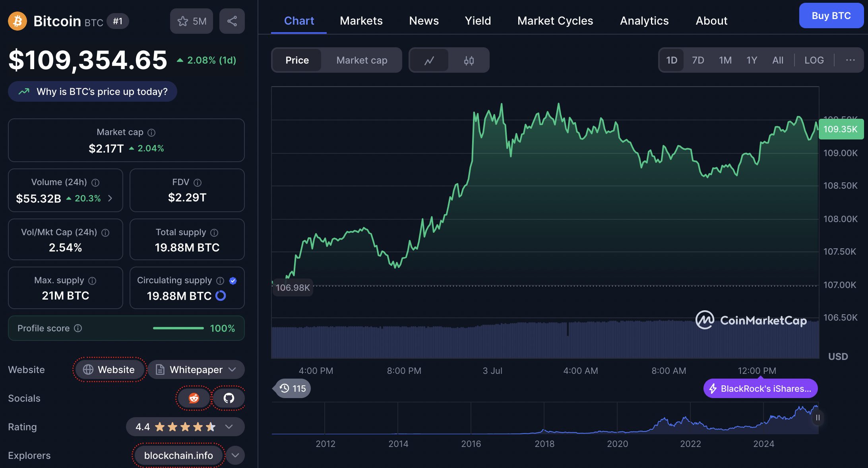Click the Total supply info icon
The width and height of the screenshot is (868, 468).
click(214, 232)
